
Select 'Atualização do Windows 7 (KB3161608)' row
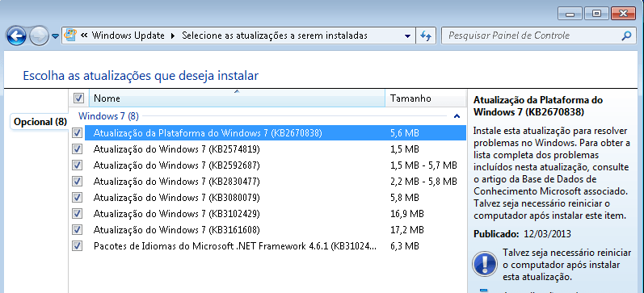[x=276, y=229]
